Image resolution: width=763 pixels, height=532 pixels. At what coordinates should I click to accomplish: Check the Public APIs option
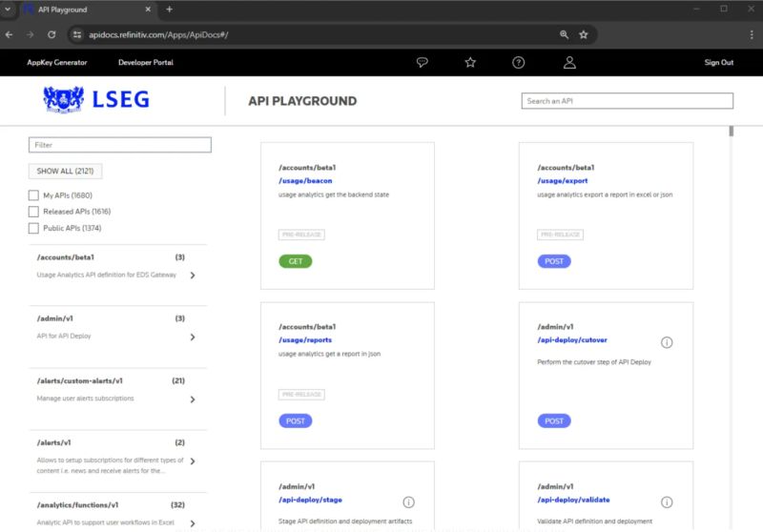33,228
